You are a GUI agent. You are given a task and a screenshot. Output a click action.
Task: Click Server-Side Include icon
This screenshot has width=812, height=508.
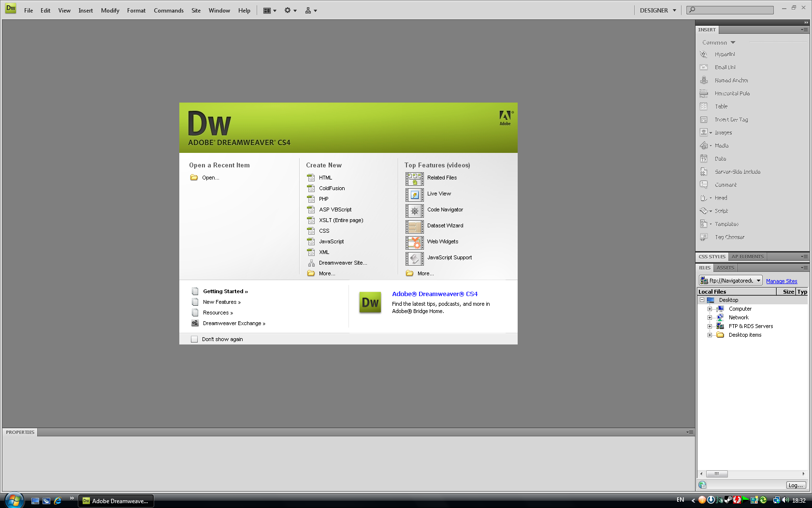(x=704, y=172)
